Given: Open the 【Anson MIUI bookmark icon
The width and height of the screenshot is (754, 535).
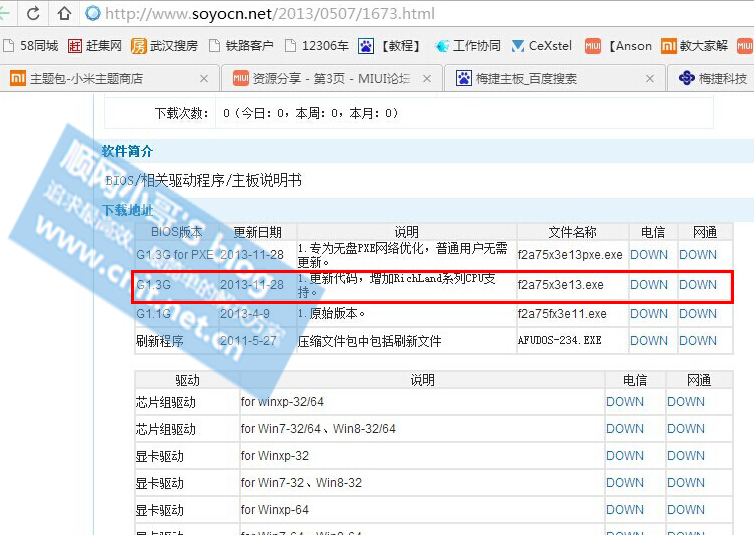Looking at the screenshot, I should pyautogui.click(x=593, y=46).
